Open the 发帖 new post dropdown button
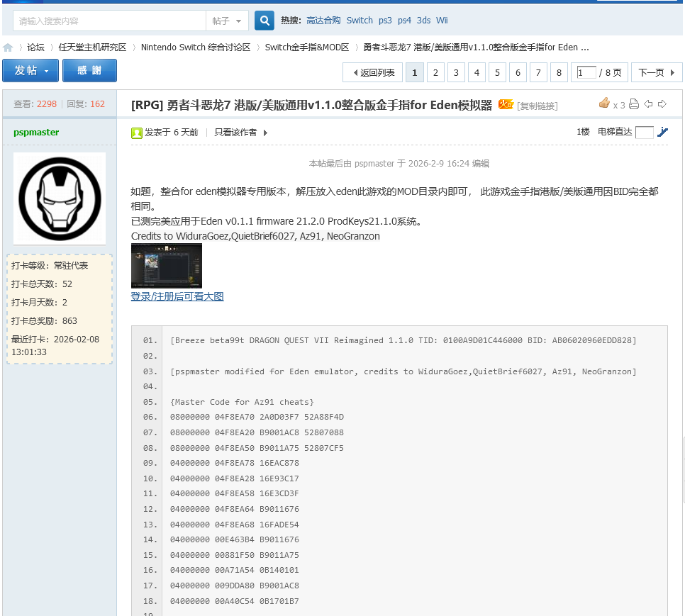This screenshot has width=685, height=616. click(x=30, y=70)
